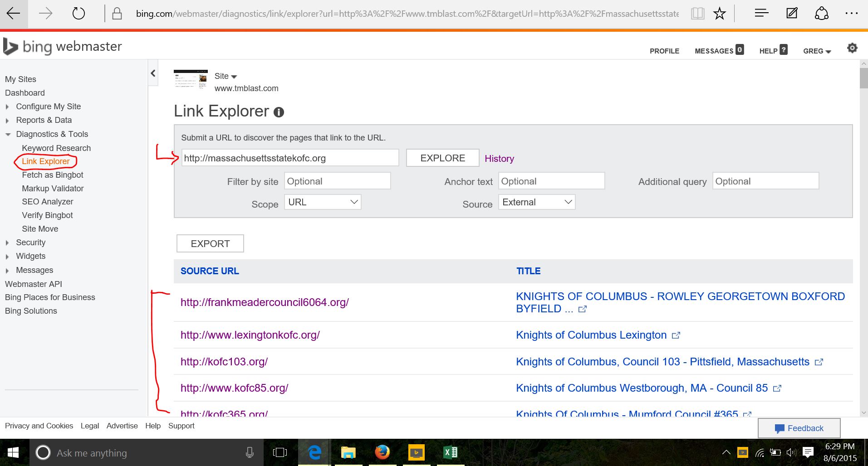
Task: Click the EXPORT button
Action: [x=210, y=243]
